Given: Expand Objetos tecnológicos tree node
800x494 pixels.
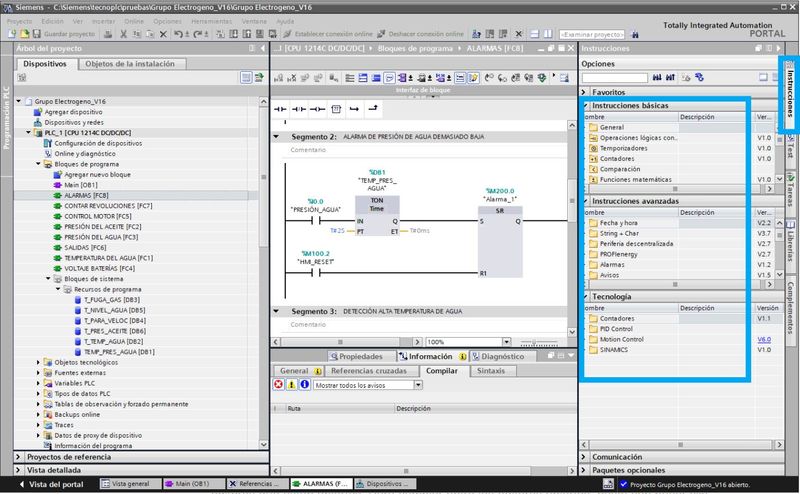Looking at the screenshot, I should [x=38, y=362].
